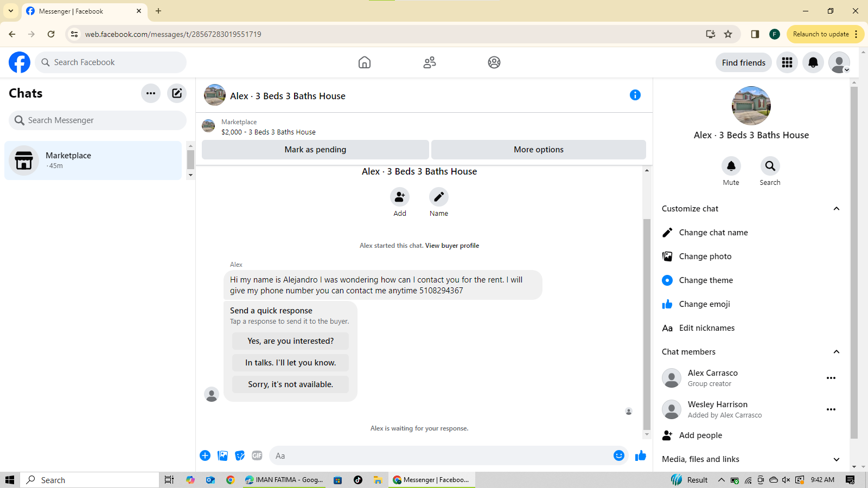Select Change photo option
Image resolution: width=868 pixels, height=488 pixels.
tap(751, 256)
